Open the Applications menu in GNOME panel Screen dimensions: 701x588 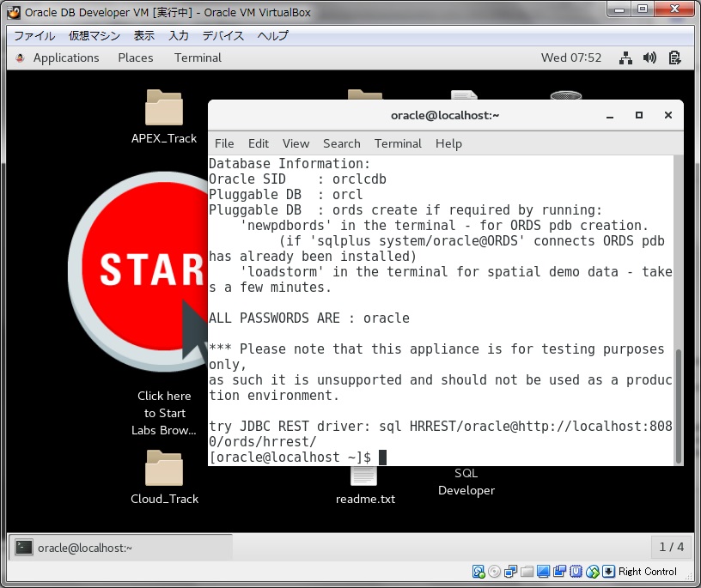(x=66, y=58)
